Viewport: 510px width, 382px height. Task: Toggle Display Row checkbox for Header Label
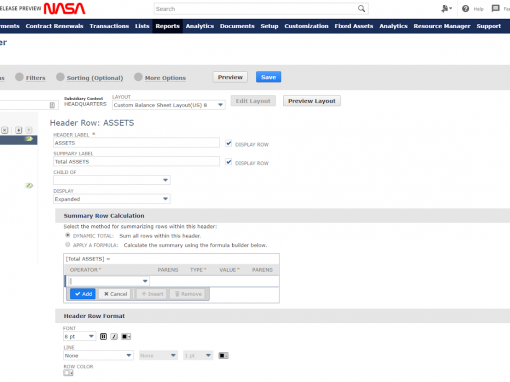point(229,143)
